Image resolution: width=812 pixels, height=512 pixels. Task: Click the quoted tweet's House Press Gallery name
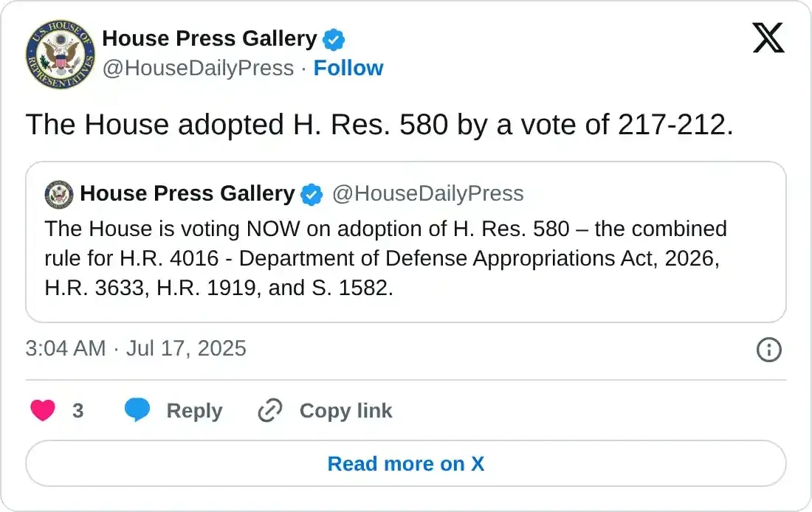pos(187,194)
